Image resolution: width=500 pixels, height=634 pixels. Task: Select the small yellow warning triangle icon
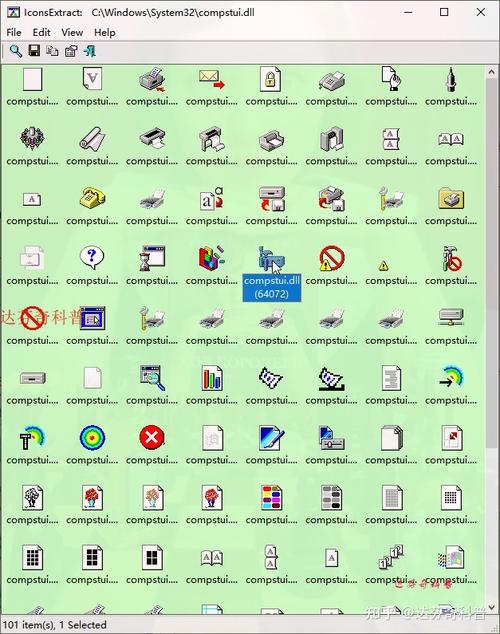point(383,266)
